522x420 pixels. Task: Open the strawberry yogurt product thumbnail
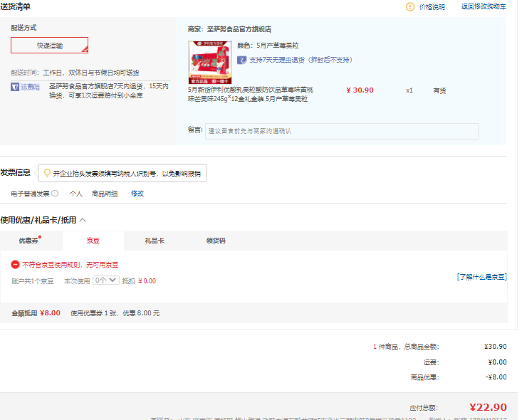click(210, 62)
